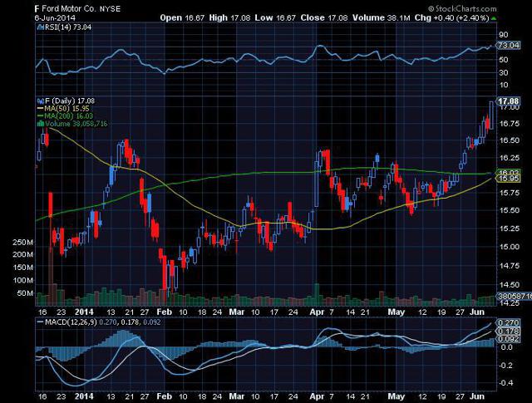Click the 30 level on RSI axis

pos(504,72)
